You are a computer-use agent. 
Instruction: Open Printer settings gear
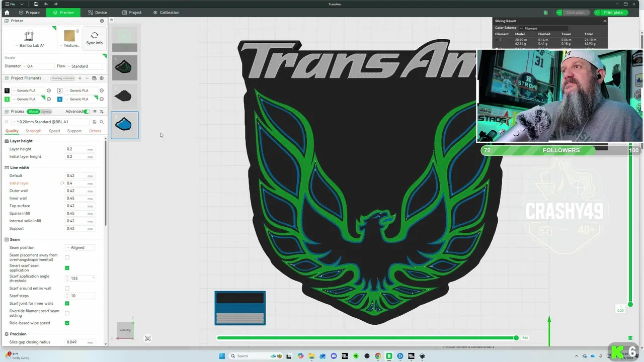(102, 21)
